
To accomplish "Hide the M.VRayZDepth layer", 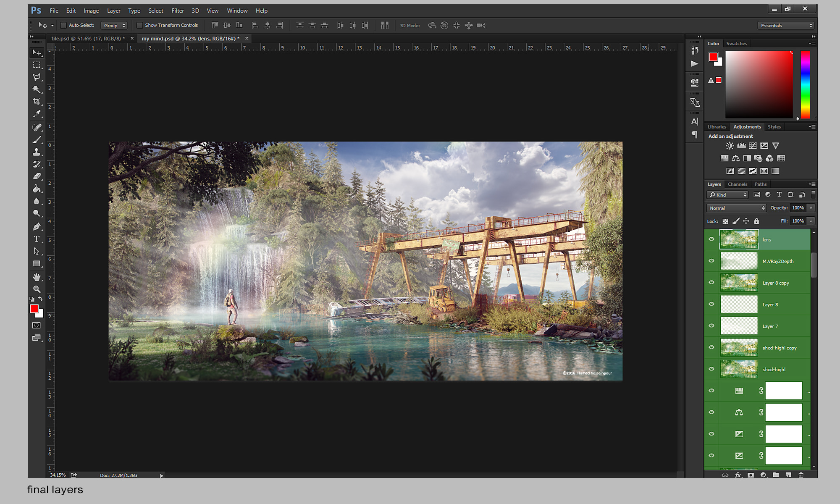I will [x=711, y=261].
